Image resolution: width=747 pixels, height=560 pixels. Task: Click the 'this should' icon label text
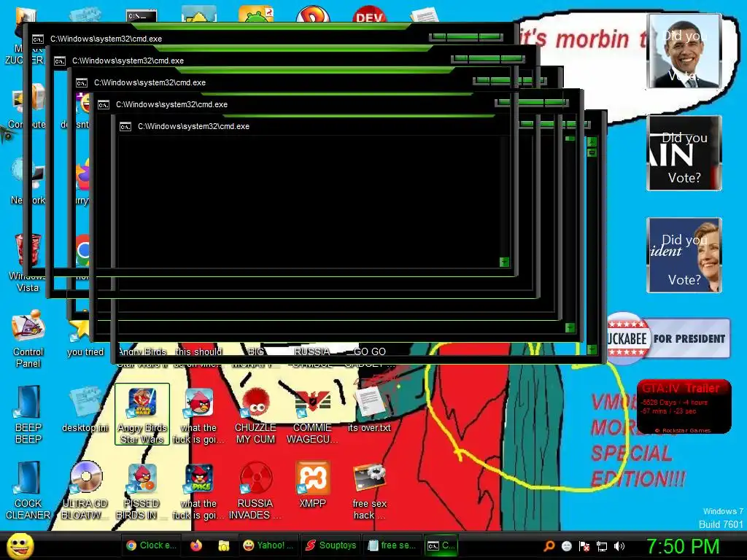pos(198,351)
